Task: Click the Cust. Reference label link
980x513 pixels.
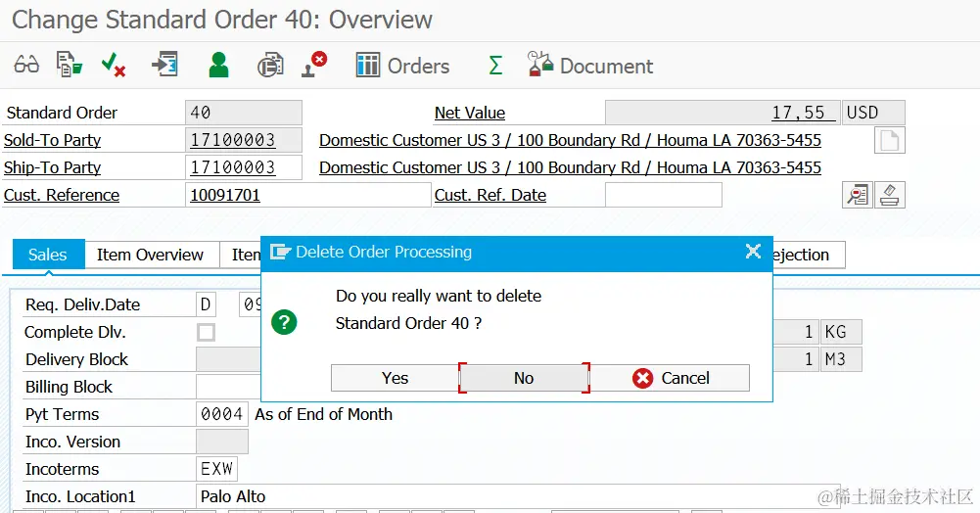Action: coord(62,195)
